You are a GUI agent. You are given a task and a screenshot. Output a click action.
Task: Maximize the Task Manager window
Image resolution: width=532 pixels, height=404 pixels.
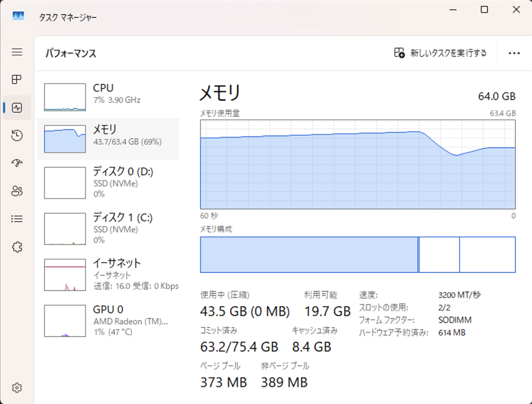click(484, 9)
